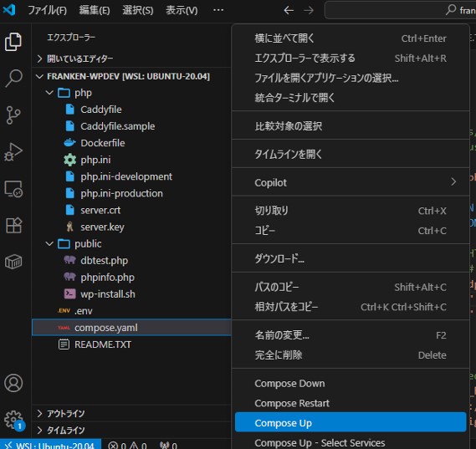476x449 pixels.
Task: Choose エクスプローラーで表示する menu entry
Action: tap(351, 58)
